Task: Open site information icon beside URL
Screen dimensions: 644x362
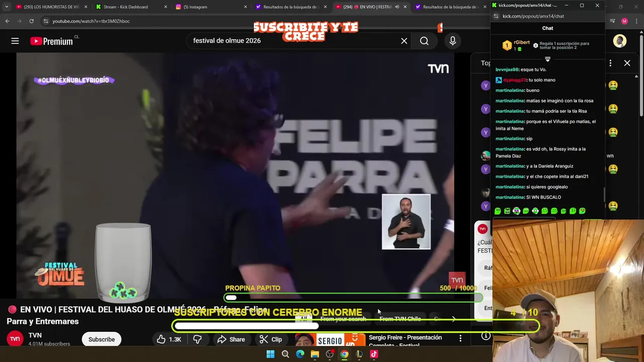Action: coord(46,21)
